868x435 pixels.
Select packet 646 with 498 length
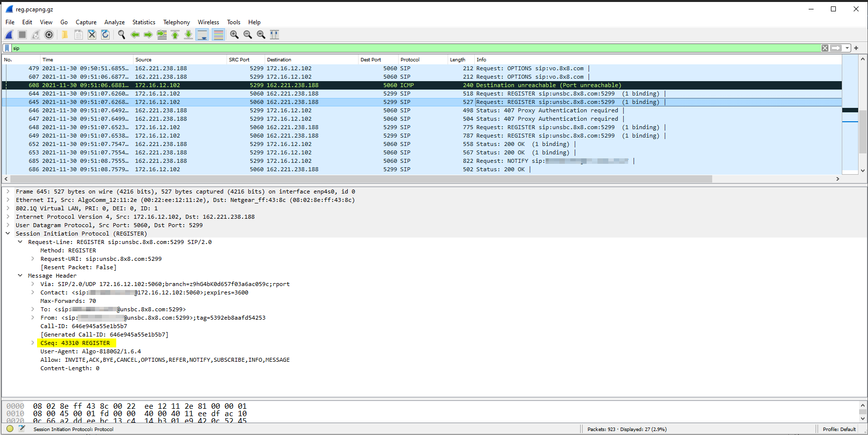point(421,110)
